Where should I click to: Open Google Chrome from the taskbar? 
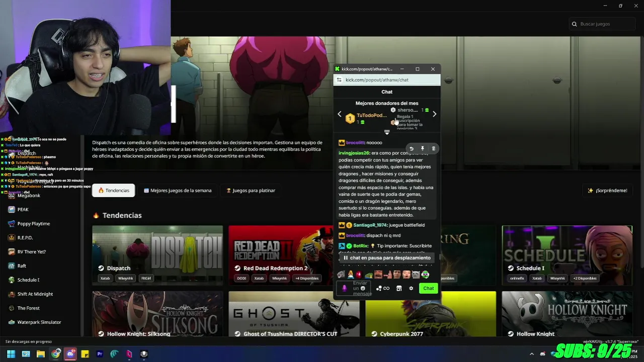(55, 354)
